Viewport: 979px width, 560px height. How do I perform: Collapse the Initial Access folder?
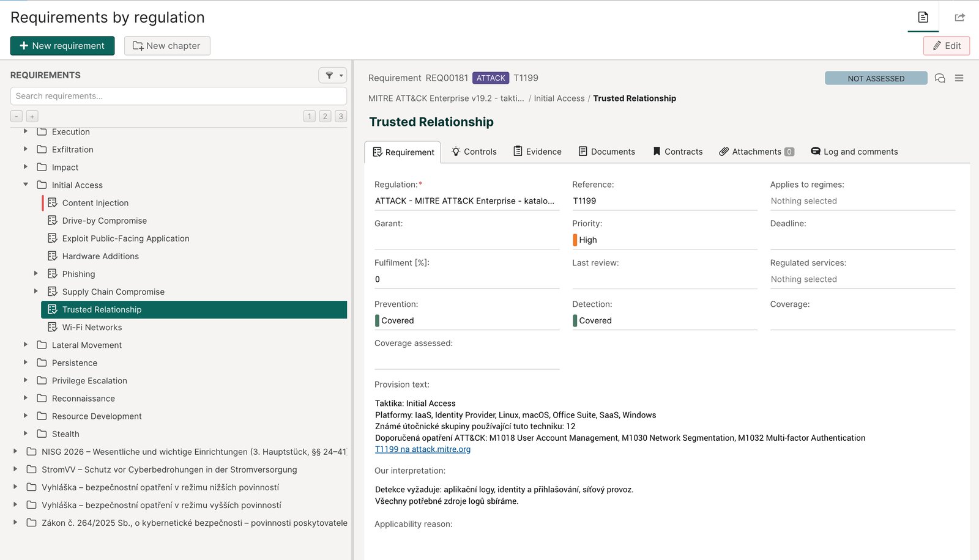pyautogui.click(x=26, y=185)
